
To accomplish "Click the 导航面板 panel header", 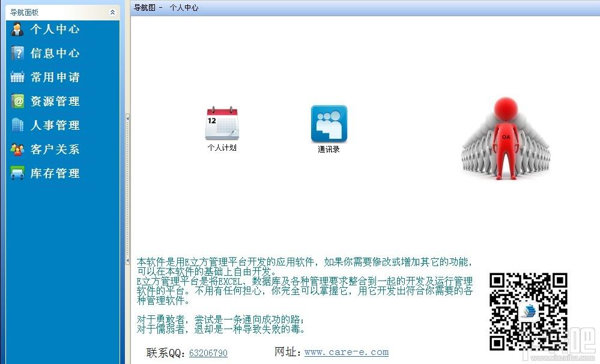I will pos(62,12).
